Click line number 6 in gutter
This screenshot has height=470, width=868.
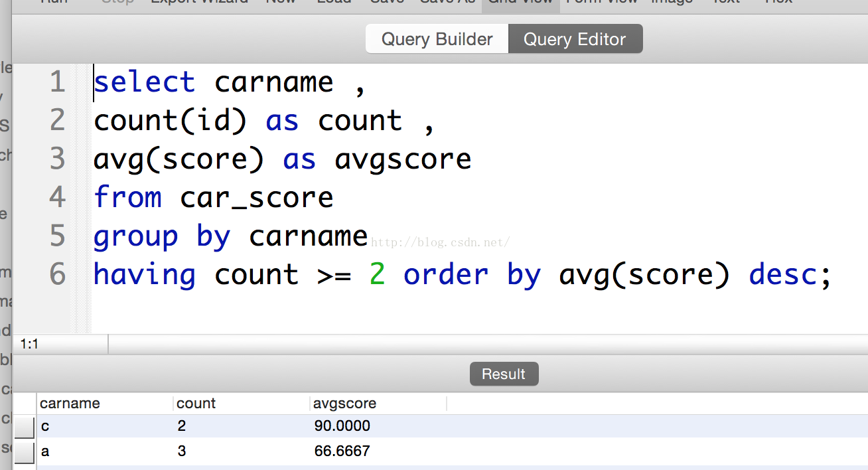pos(58,275)
